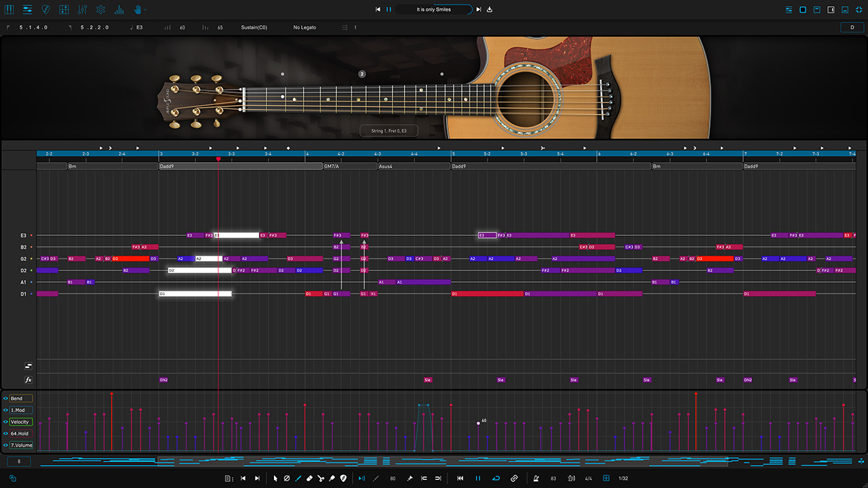
Task: Open the guitar pick settings icon
Action: 45,9
